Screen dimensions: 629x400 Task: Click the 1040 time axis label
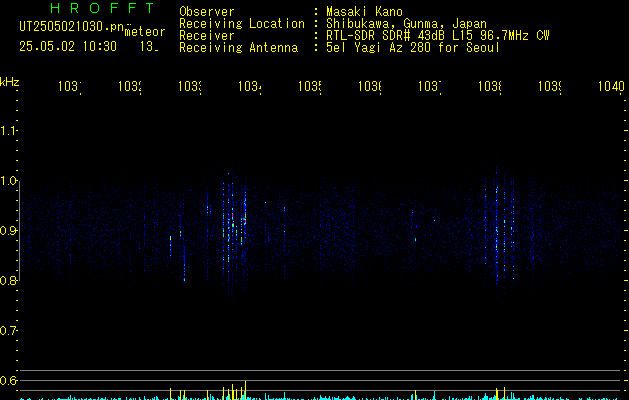(x=611, y=86)
